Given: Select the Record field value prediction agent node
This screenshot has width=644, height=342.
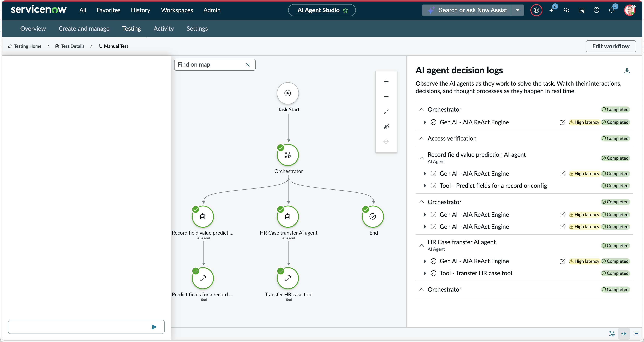Looking at the screenshot, I should [203, 217].
